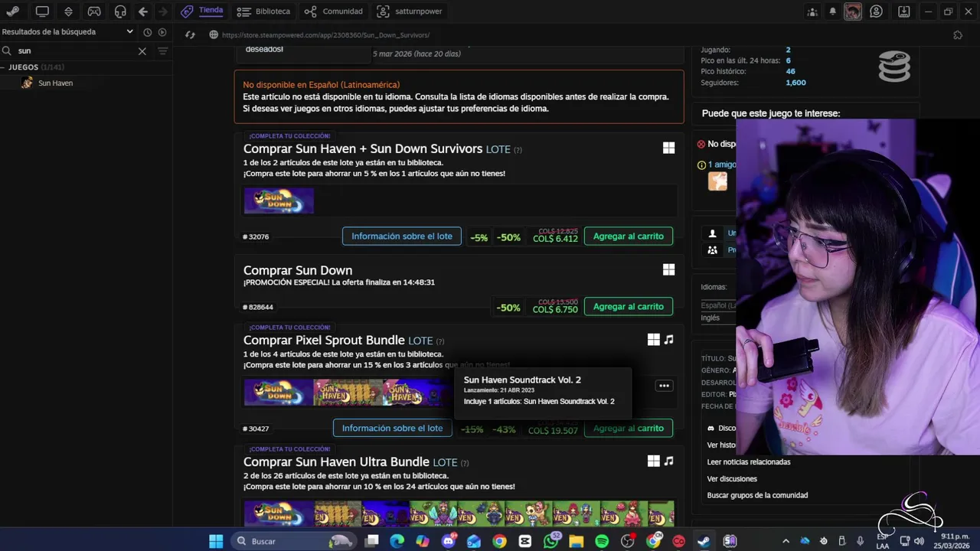Open Leer noticias relacionadas link
This screenshot has height=551, width=980.
click(x=749, y=462)
